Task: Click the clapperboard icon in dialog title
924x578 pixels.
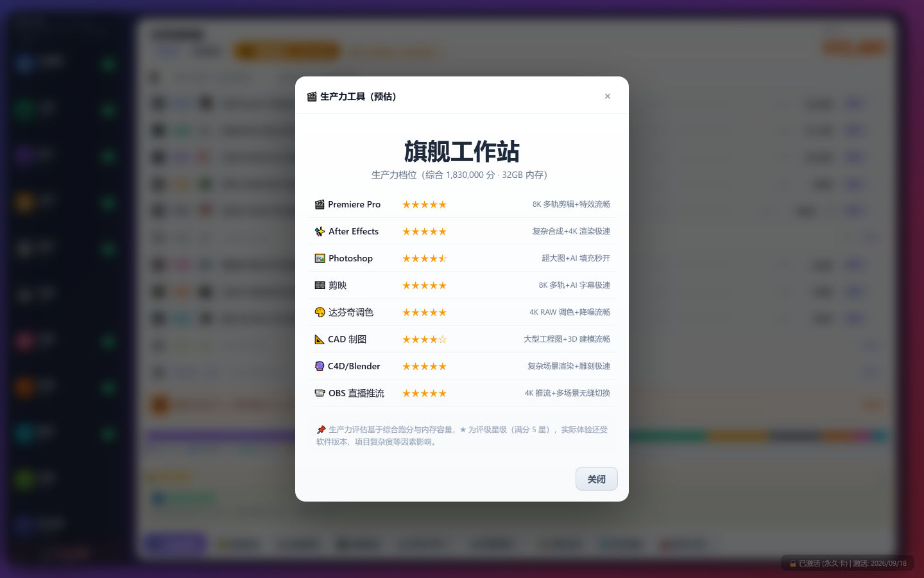Action: 312,96
